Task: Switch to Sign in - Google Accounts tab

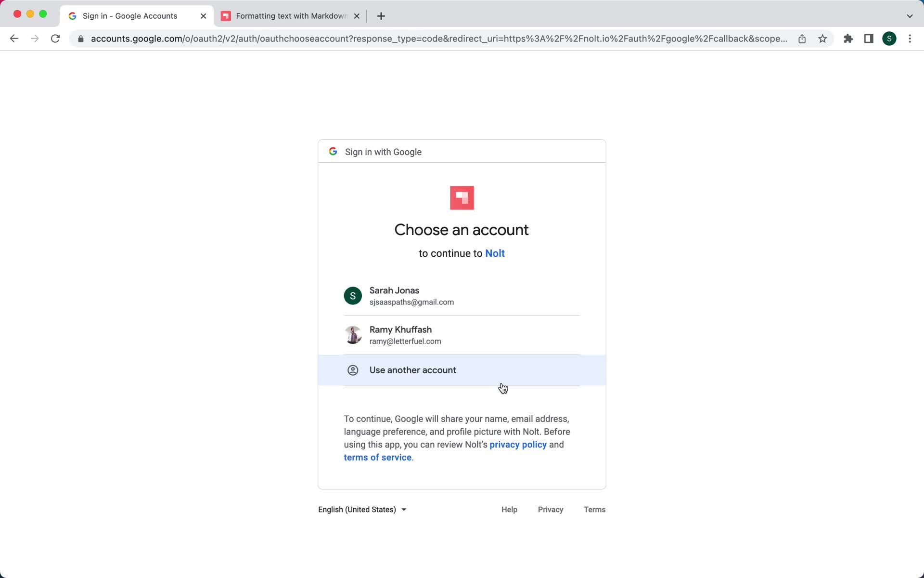Action: click(x=137, y=16)
